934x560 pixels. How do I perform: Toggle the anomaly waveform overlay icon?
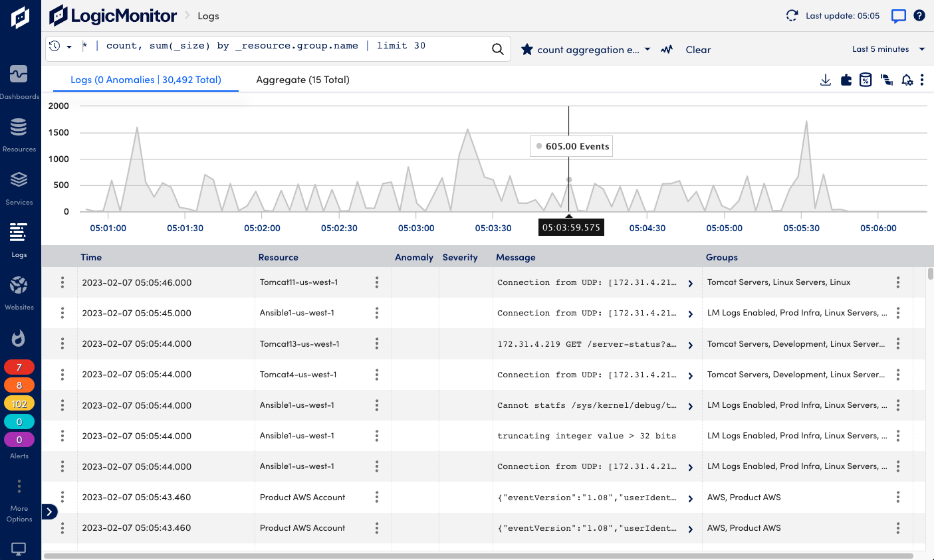click(667, 49)
